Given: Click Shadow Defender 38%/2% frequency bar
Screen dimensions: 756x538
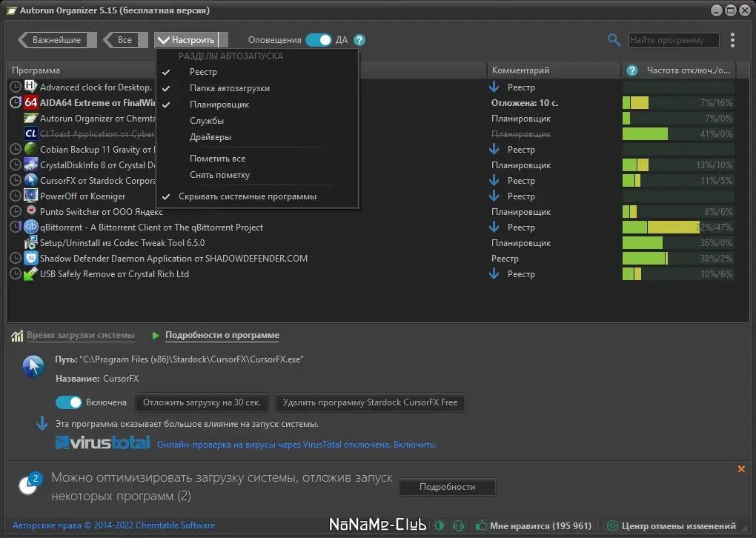Looking at the screenshot, I should (678, 259).
